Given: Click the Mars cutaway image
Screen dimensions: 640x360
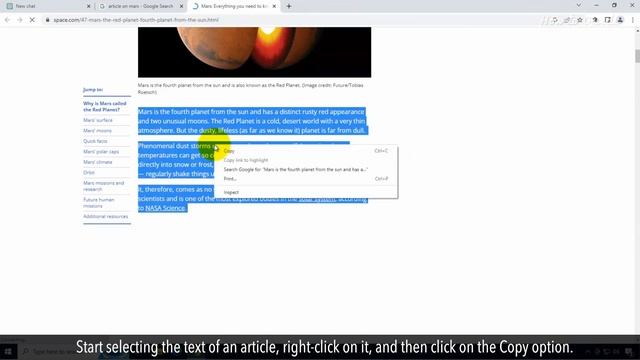Looking at the screenshot, I should point(254,52).
